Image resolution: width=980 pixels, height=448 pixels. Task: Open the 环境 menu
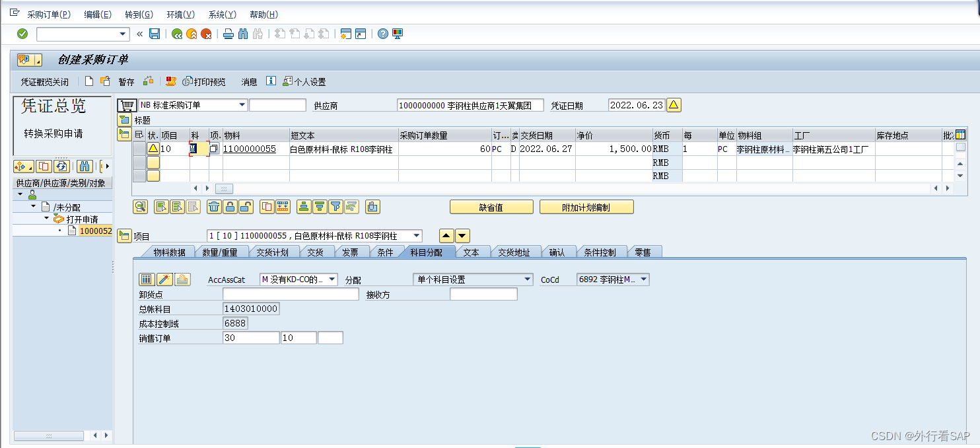(x=181, y=14)
